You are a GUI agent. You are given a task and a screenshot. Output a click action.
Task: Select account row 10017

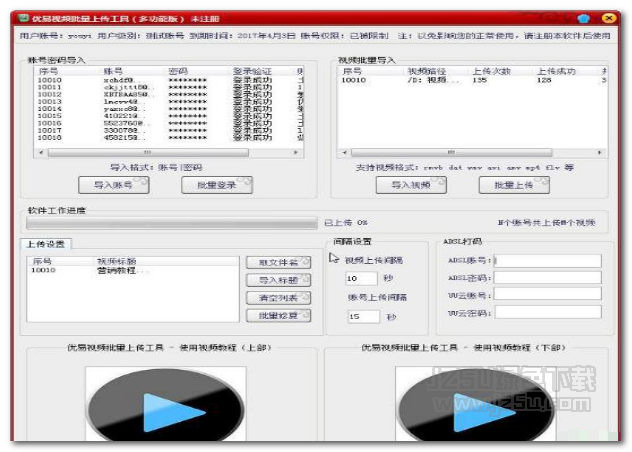169,131
